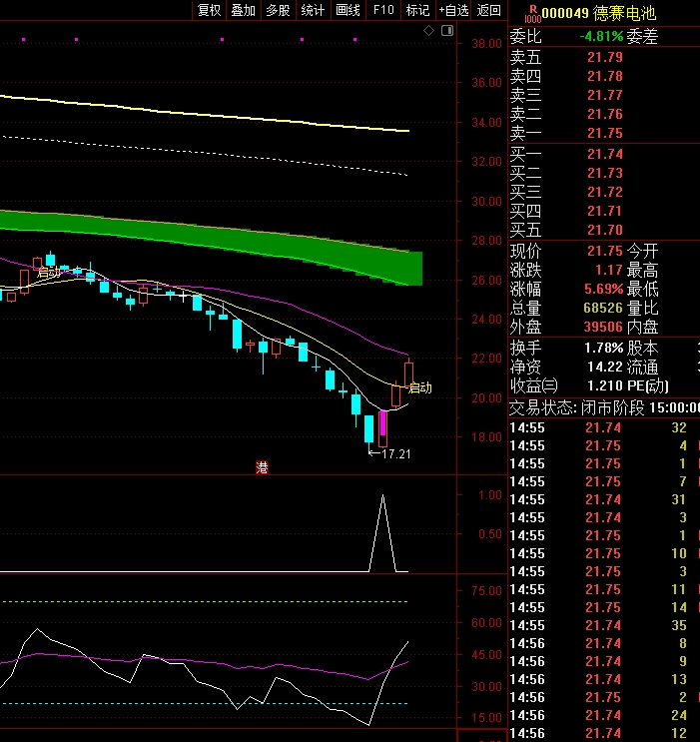Click the 涨跌 value 1.17

[609, 270]
